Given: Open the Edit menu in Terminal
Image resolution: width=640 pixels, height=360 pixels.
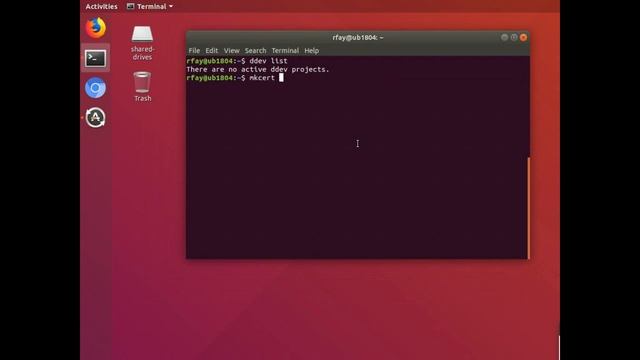Looking at the screenshot, I should (211, 51).
